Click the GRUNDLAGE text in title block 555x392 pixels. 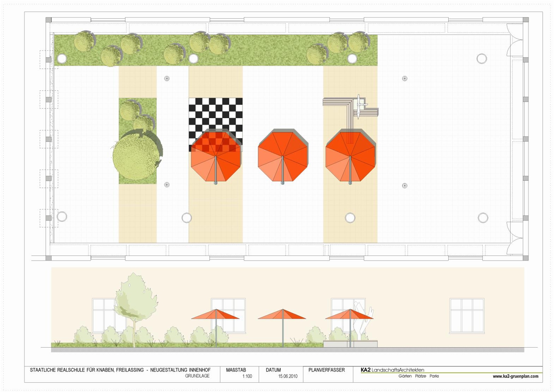pyautogui.click(x=197, y=377)
